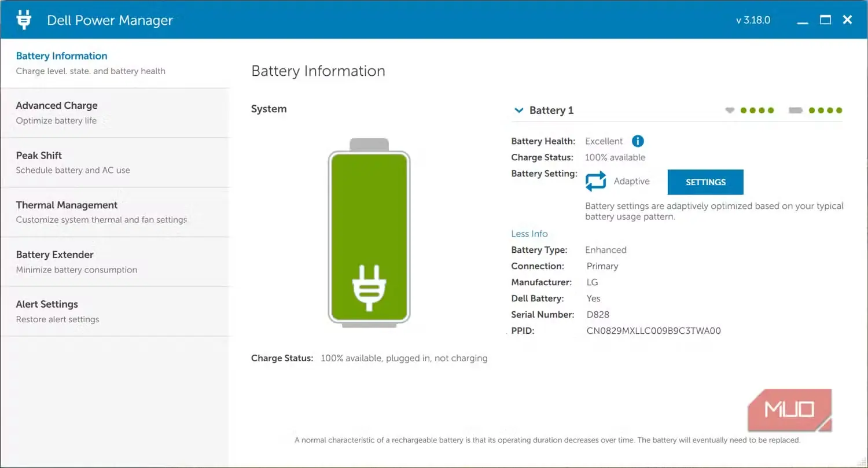868x468 pixels.
Task: Collapse the Battery 1 section chevron
Action: tap(518, 110)
